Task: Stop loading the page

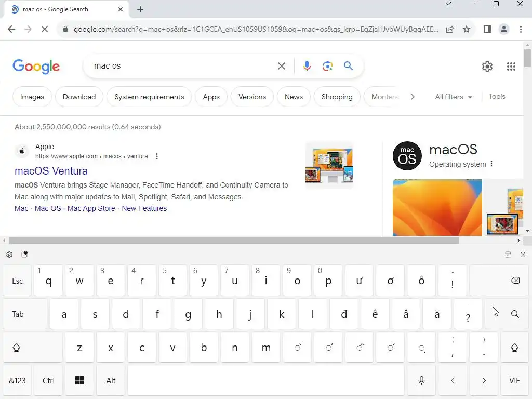Action: [45, 29]
